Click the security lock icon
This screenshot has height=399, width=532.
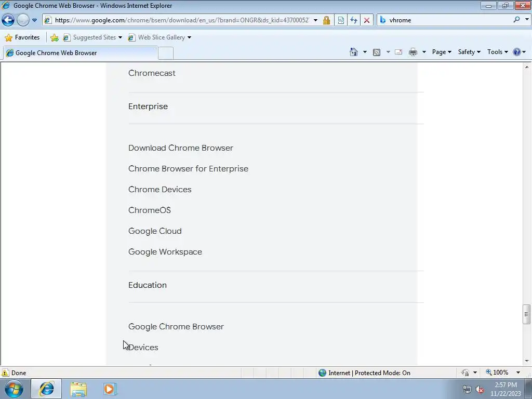pos(326,20)
